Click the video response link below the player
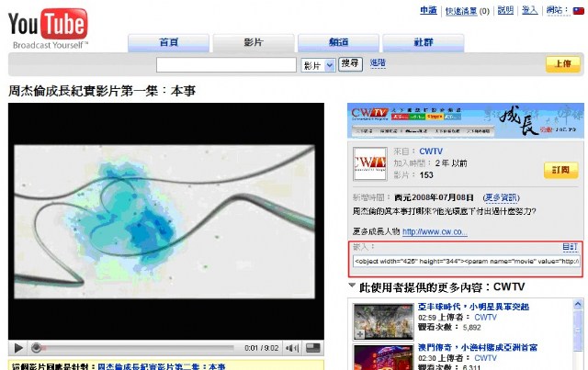This screenshot has width=588, height=370. point(162,366)
